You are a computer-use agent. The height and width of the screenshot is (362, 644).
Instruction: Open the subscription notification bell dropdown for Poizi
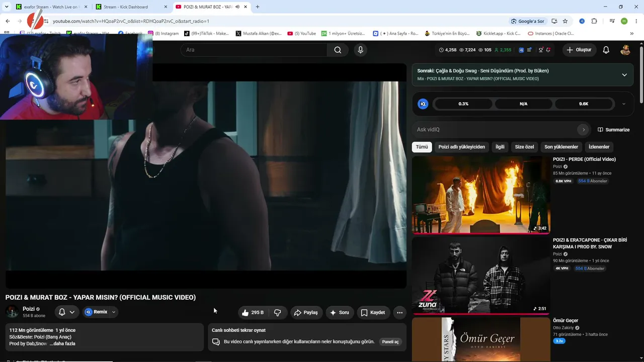[x=66, y=312]
